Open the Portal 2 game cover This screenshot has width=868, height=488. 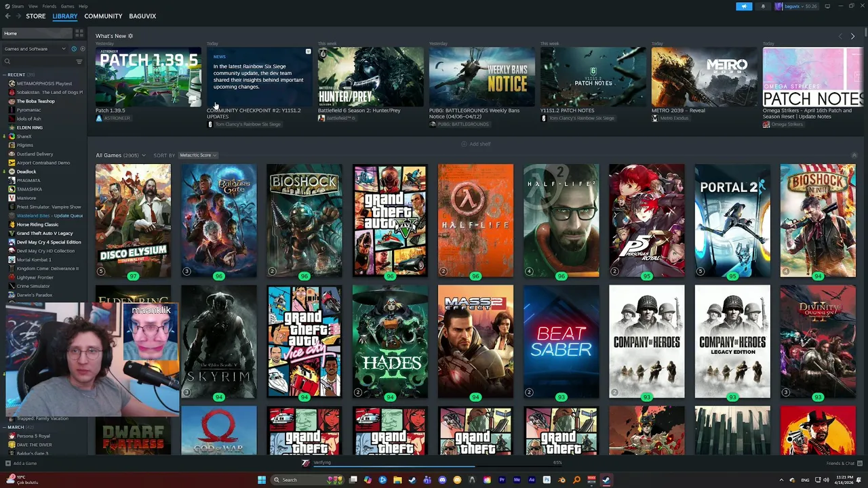click(x=732, y=220)
